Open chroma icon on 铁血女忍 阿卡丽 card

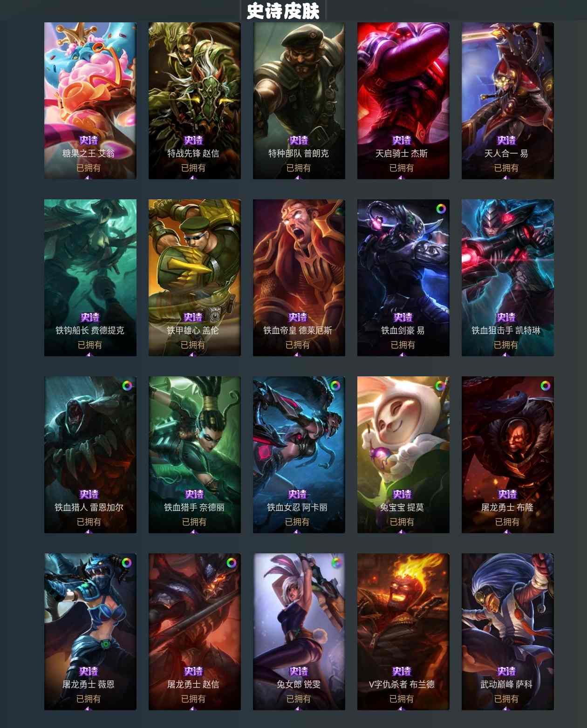tap(335, 386)
